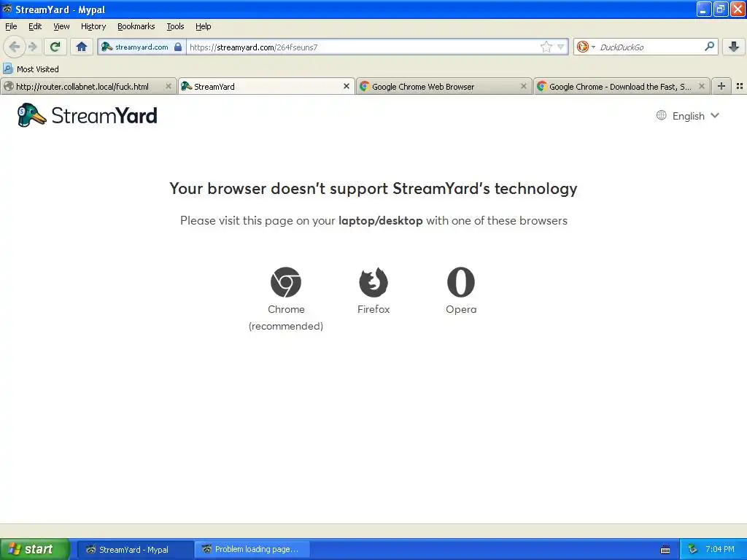
Task: Click the Firefox browser icon
Action: click(373, 282)
